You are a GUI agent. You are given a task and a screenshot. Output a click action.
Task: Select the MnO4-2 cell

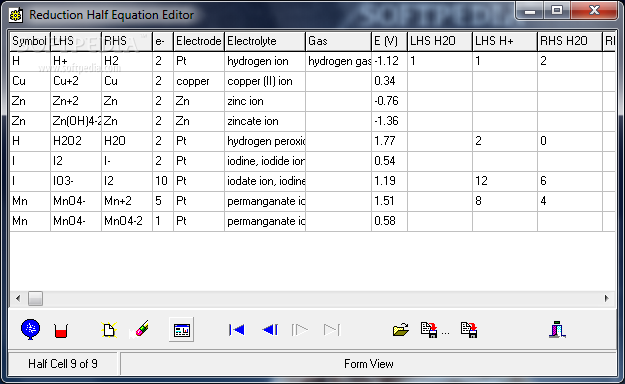pyautogui.click(x=127, y=221)
